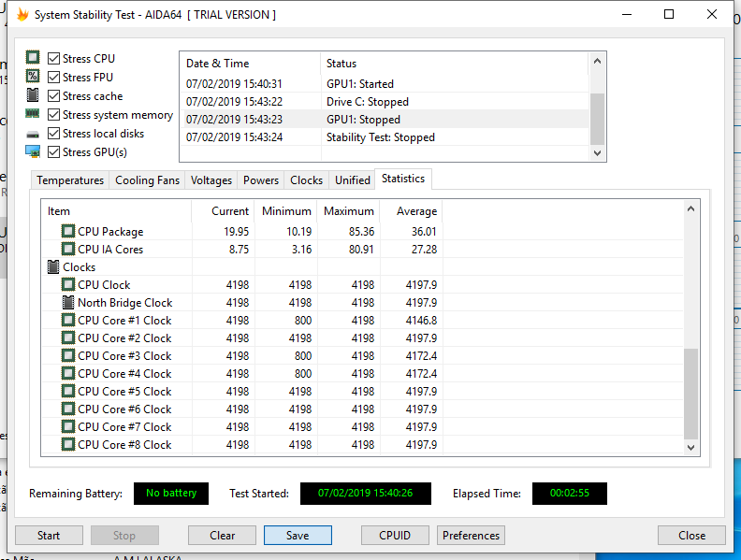Click the Stress system memory RAM icon
Screen dimensions: 741x560
pos(33,113)
